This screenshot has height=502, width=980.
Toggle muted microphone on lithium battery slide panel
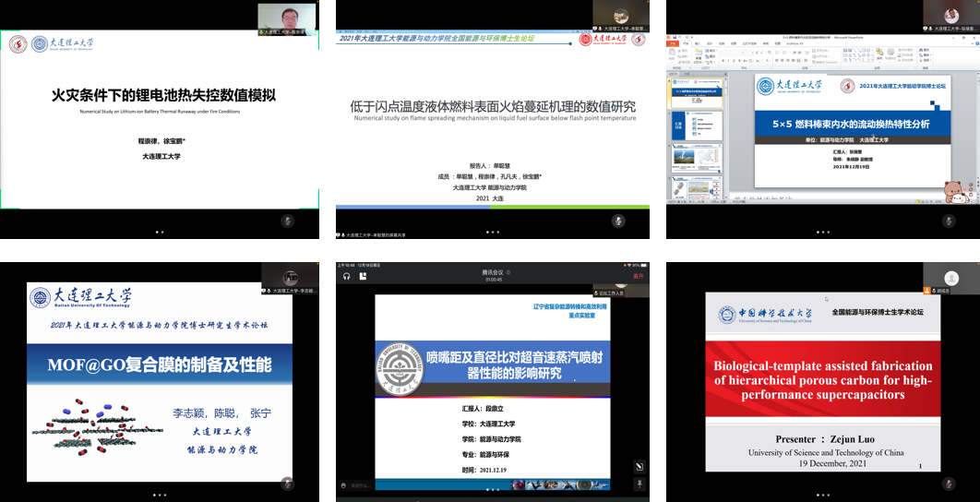pos(288,220)
